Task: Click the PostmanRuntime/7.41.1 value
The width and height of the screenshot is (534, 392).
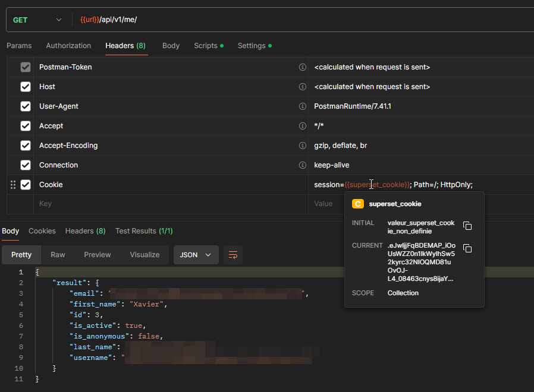Action: [x=353, y=106]
